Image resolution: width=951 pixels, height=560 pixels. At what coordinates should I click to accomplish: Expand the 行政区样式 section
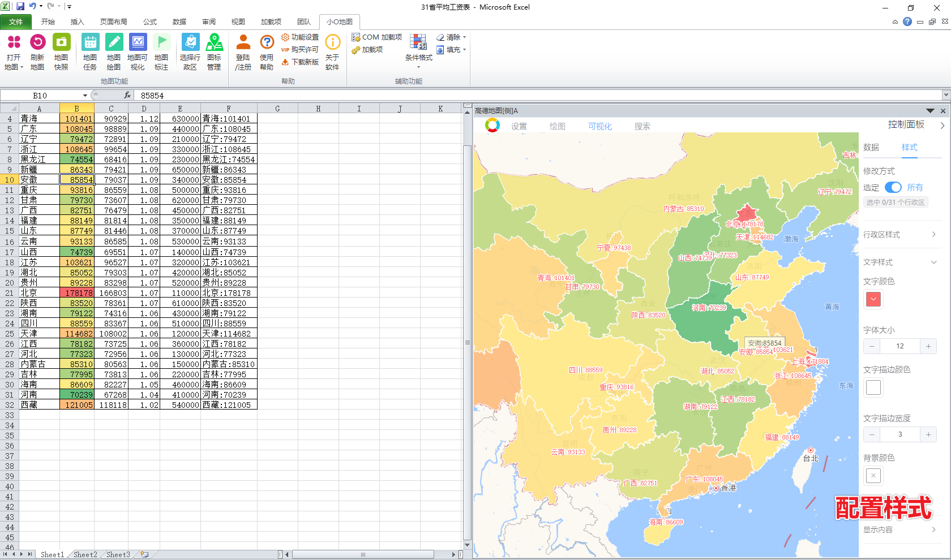click(x=900, y=235)
